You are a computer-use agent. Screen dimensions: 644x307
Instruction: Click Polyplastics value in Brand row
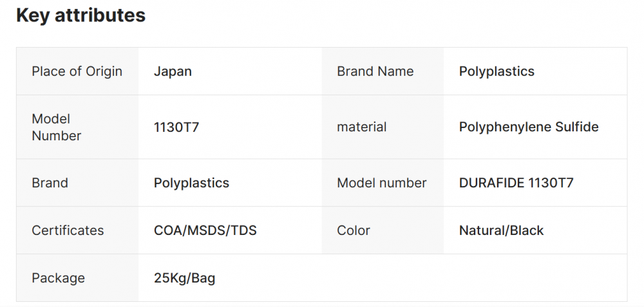click(x=191, y=183)
